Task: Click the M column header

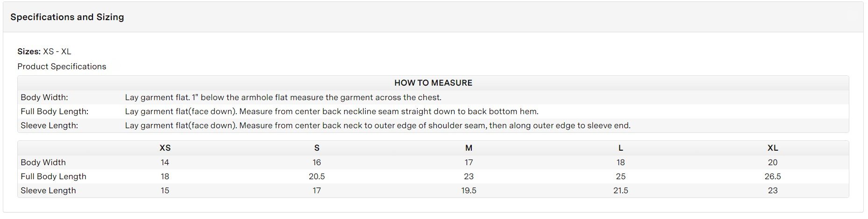Action: (x=469, y=148)
